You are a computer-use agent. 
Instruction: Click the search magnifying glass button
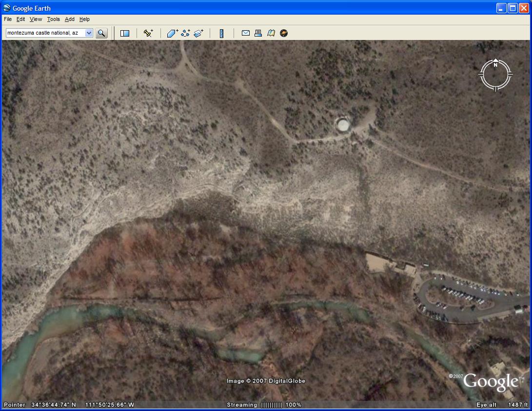click(x=101, y=33)
